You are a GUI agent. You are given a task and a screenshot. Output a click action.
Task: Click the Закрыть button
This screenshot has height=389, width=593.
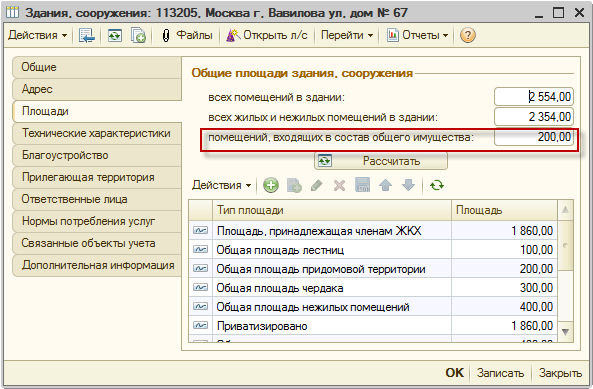560,373
